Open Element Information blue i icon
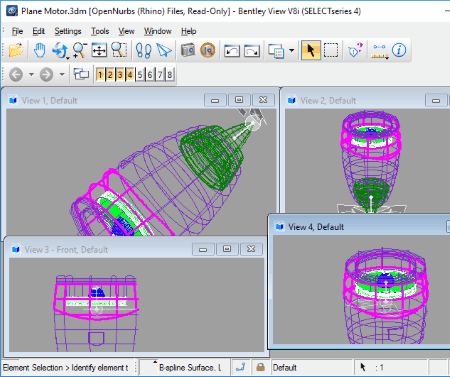The height and width of the screenshot is (377, 450). coord(399,50)
